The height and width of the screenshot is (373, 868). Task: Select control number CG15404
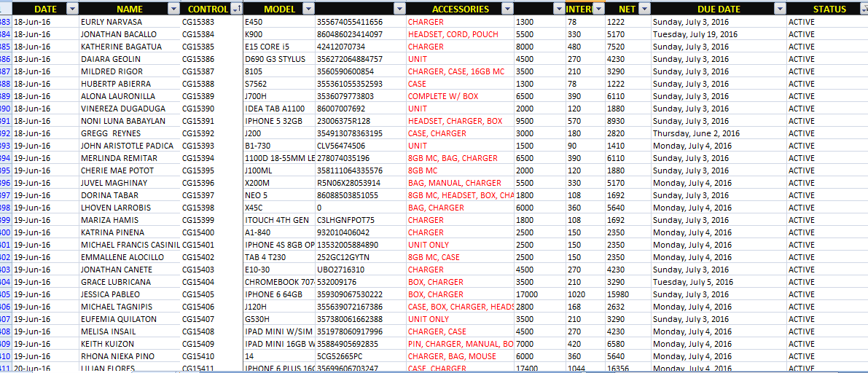click(x=211, y=282)
